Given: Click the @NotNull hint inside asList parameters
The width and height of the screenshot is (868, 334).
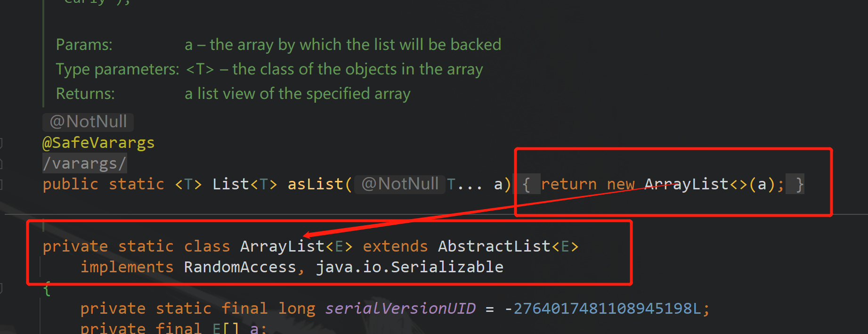Looking at the screenshot, I should pyautogui.click(x=399, y=184).
